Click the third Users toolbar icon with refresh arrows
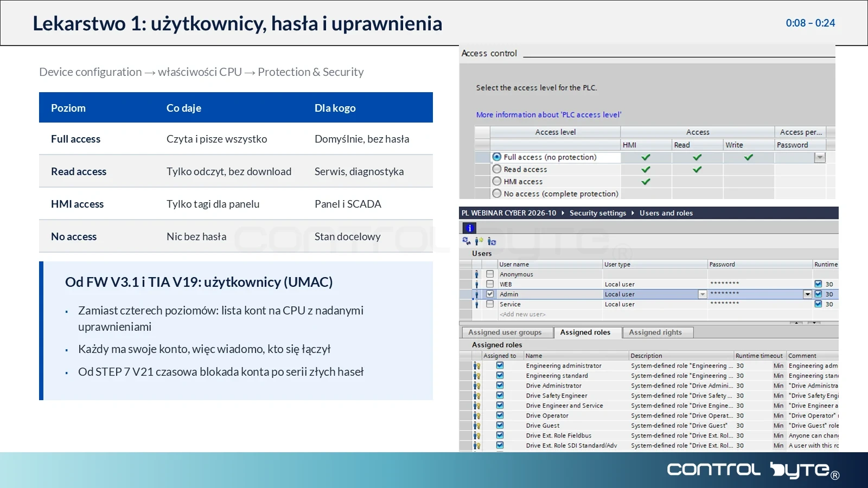This screenshot has height=488, width=868. (492, 241)
